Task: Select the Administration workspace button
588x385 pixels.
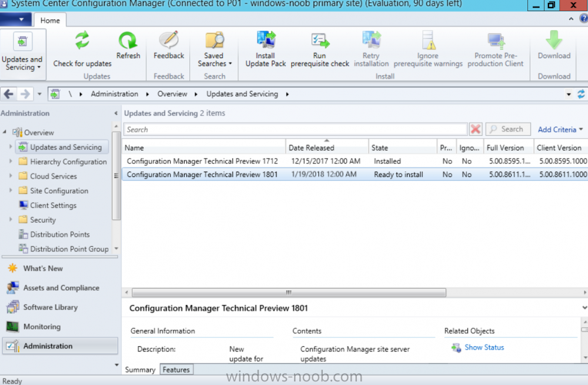Action: pyautogui.click(x=60, y=346)
